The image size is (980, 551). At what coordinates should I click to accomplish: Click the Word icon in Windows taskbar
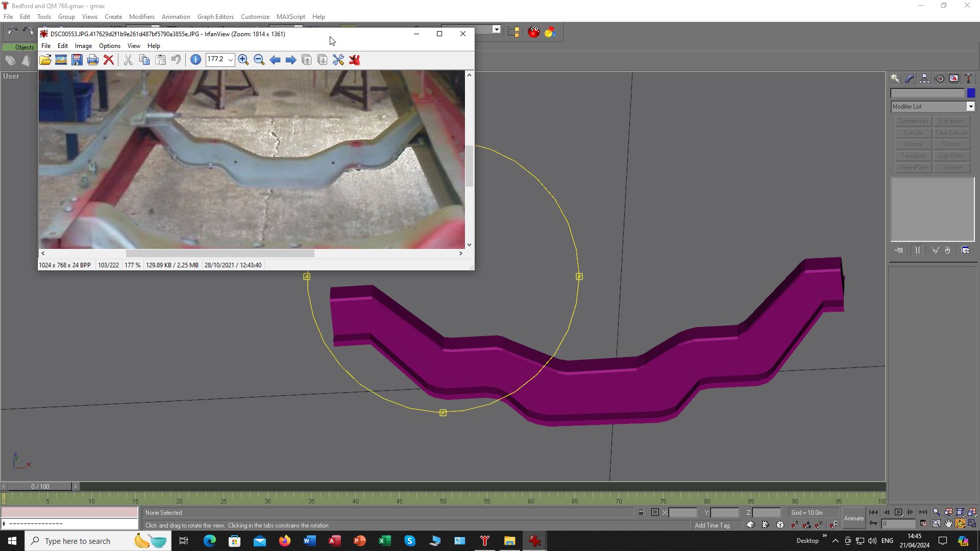[x=310, y=541]
